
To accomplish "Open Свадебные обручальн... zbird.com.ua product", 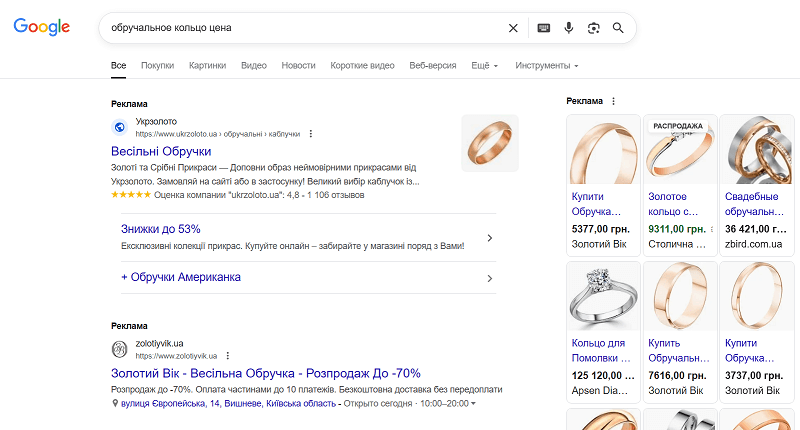I will [757, 185].
